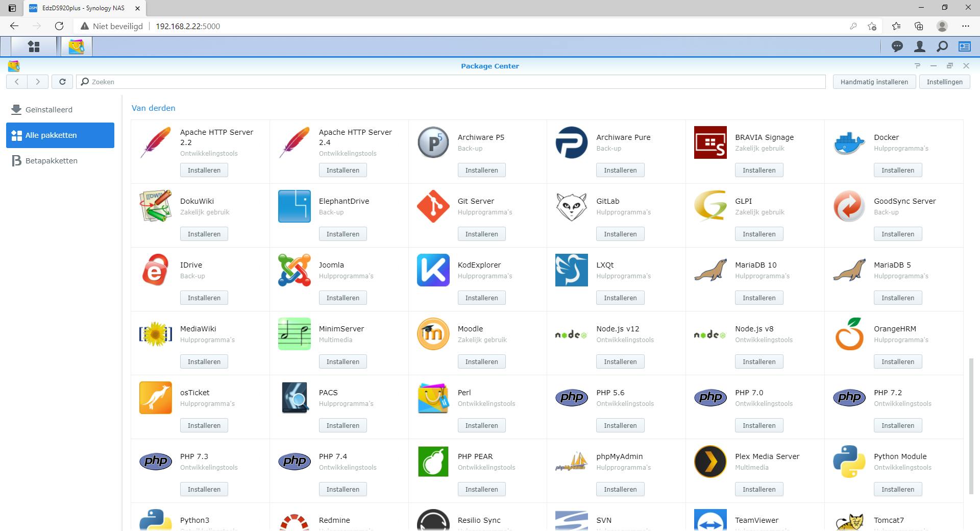Viewport: 980px width, 531px height.
Task: Click the BRAVIA Signage icon
Action: coord(710,142)
